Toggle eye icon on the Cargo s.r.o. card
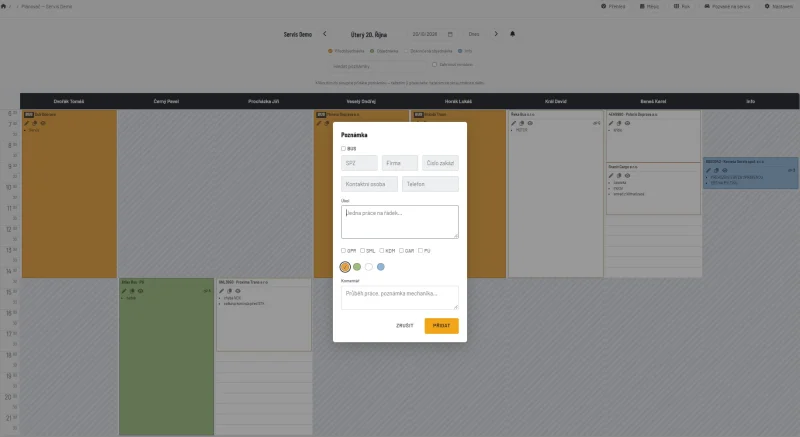This screenshot has height=437, width=800. pyautogui.click(x=628, y=175)
